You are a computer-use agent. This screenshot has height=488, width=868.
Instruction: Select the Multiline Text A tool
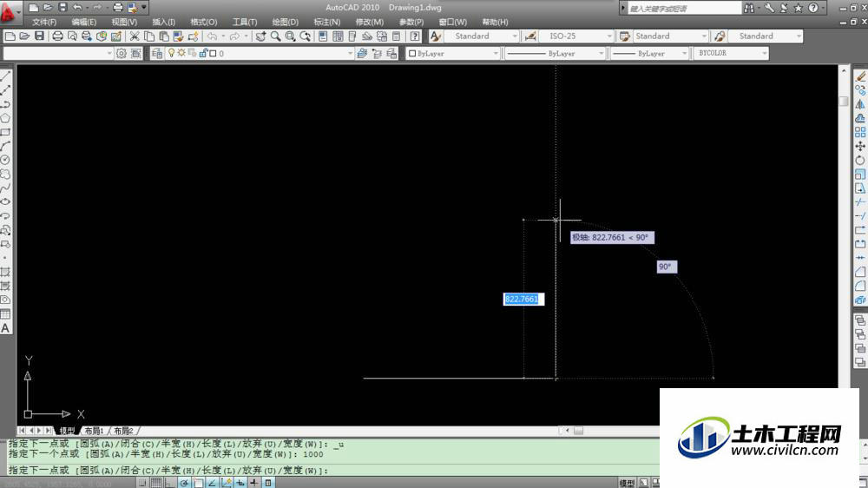tap(5, 328)
